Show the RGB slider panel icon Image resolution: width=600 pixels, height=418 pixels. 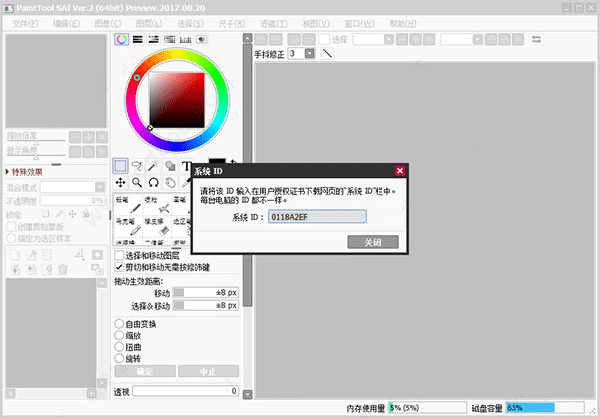(x=138, y=39)
